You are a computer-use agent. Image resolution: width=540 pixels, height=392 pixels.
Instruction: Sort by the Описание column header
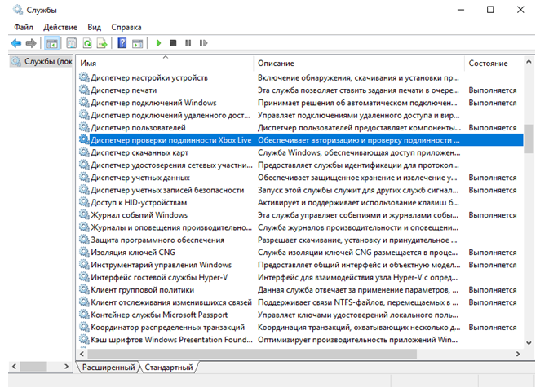pos(359,64)
